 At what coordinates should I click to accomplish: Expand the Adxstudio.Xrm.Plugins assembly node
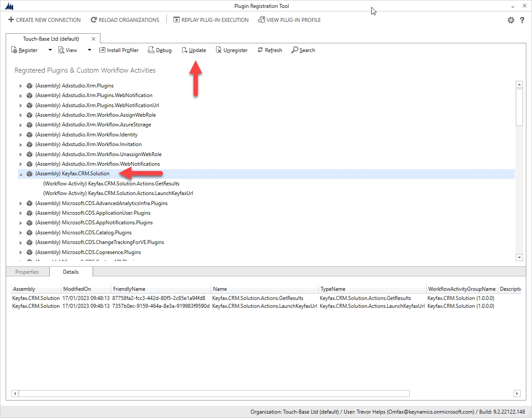tap(21, 86)
